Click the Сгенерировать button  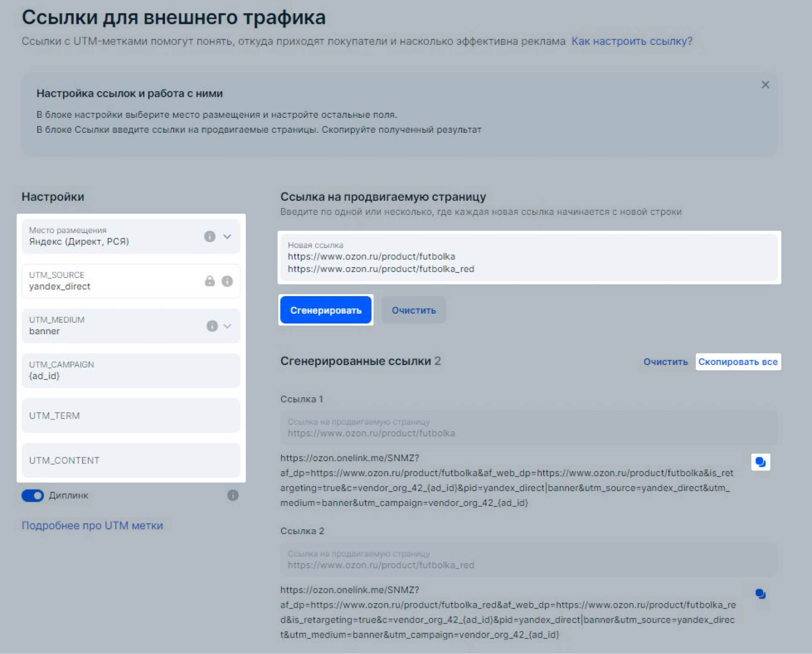(x=326, y=310)
